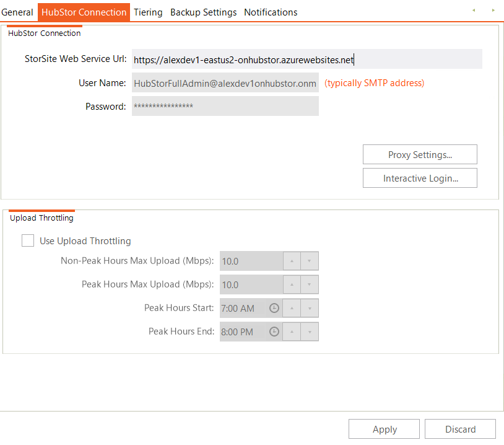
Task: Decrement the Peak Hours Start time
Action: [310, 308]
